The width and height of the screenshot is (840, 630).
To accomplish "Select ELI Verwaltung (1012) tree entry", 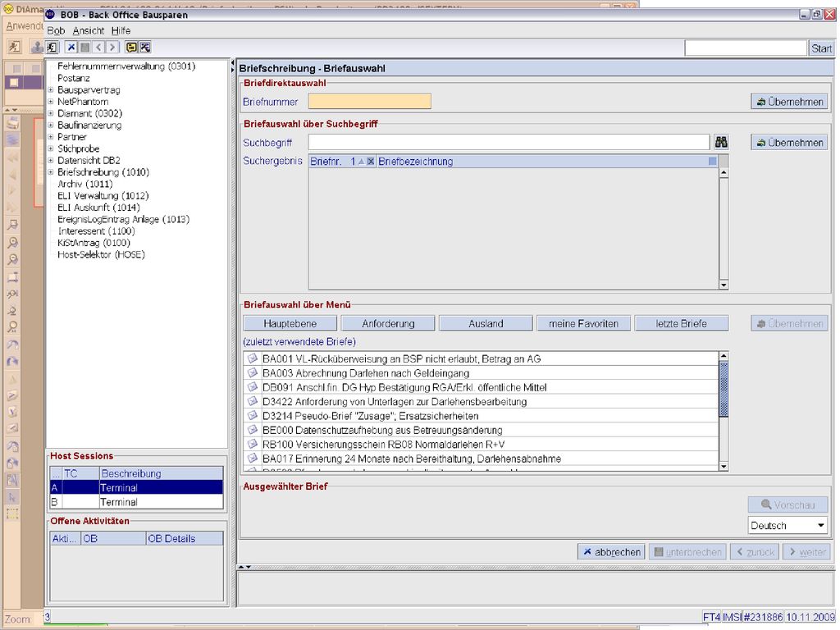I will pos(103,196).
